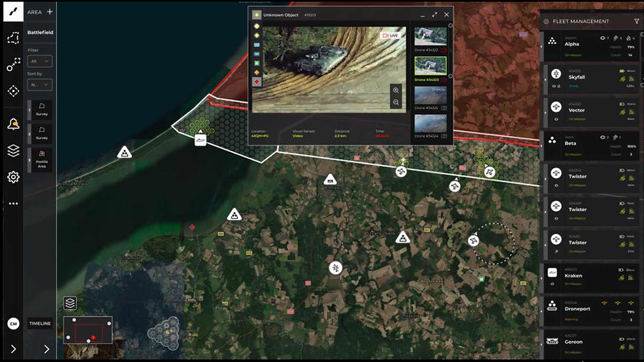Viewport: 644px width, 362px height.
Task: Select Drone #34325 video thumbnail
Action: (430, 95)
